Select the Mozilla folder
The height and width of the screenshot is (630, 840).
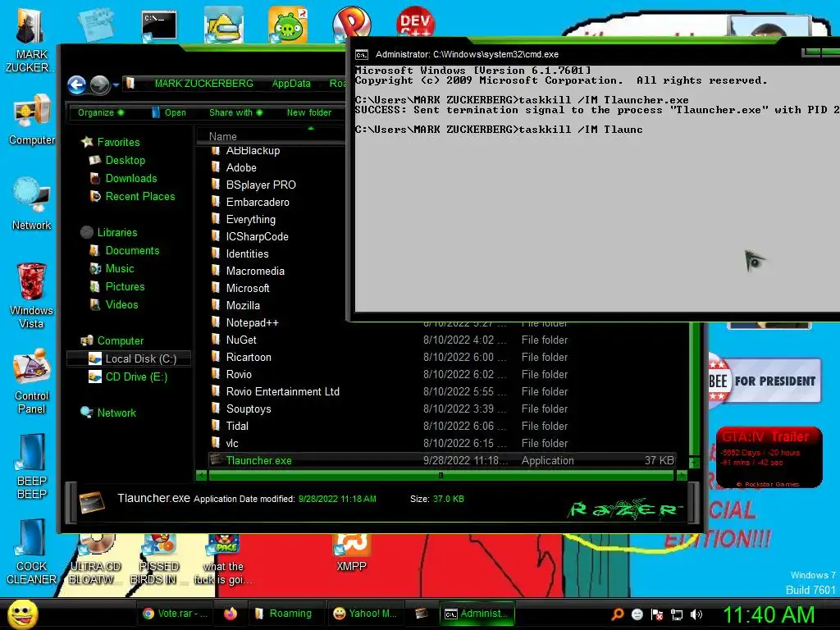pos(243,305)
